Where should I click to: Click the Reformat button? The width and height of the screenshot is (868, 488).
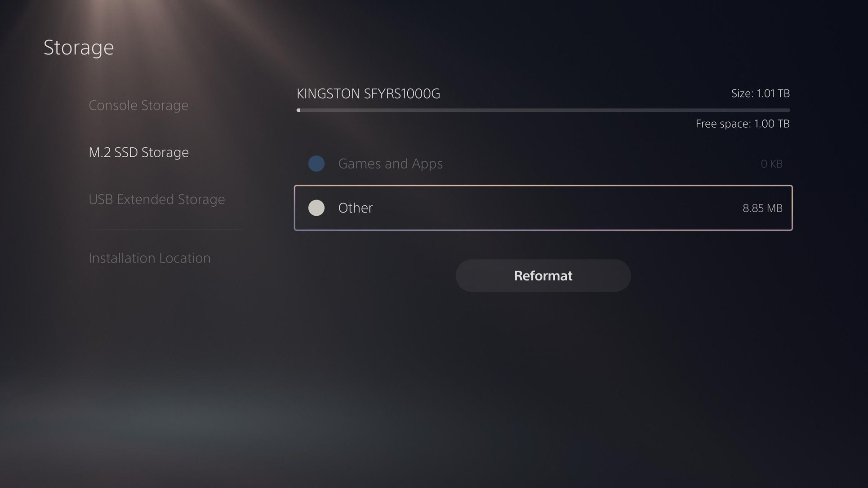[x=543, y=275]
